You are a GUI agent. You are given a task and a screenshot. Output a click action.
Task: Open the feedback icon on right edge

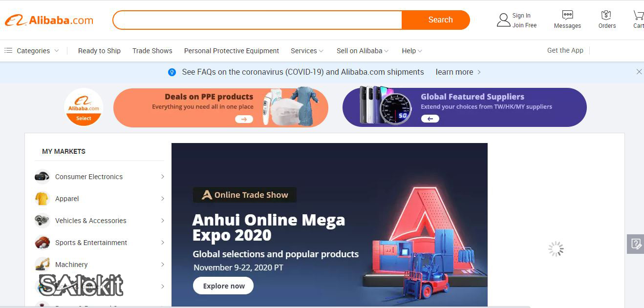click(636, 244)
